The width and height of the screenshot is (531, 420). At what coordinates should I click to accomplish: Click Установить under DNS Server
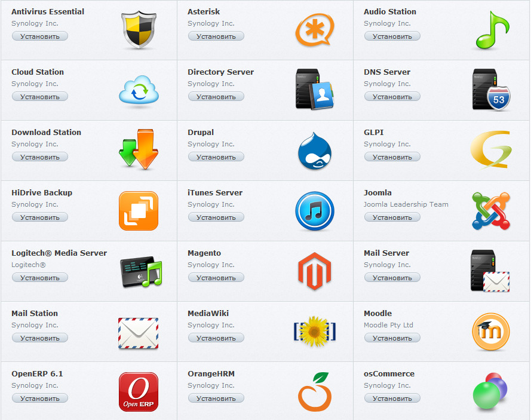[x=392, y=97]
